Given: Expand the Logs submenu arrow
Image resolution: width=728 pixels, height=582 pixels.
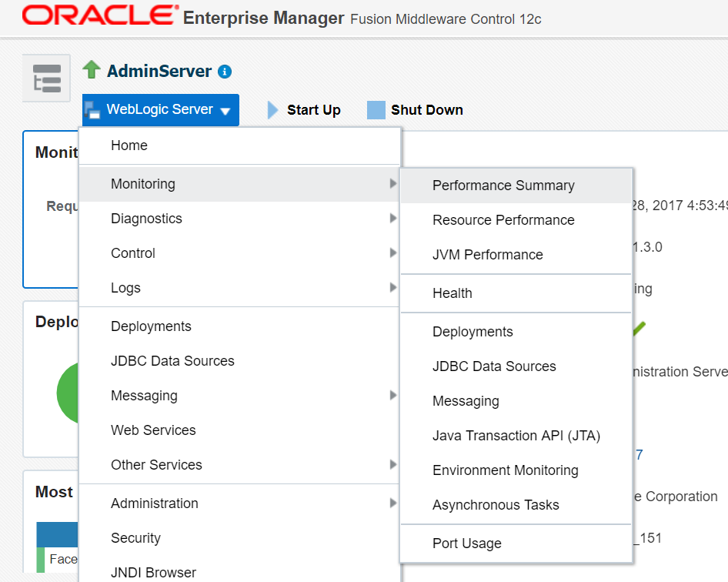Looking at the screenshot, I should click(x=393, y=288).
